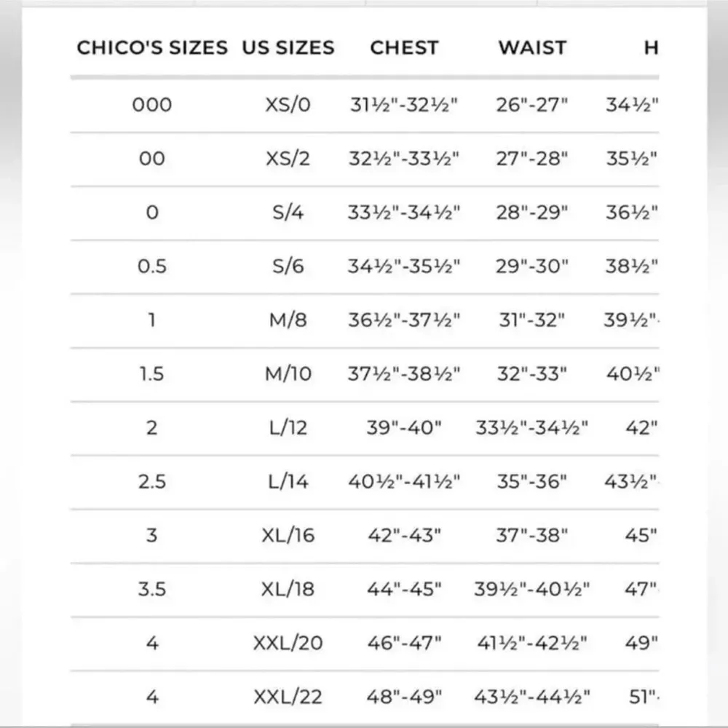Click the M/8 US size cell
Viewport: 728px width, 728px height.
(x=288, y=320)
